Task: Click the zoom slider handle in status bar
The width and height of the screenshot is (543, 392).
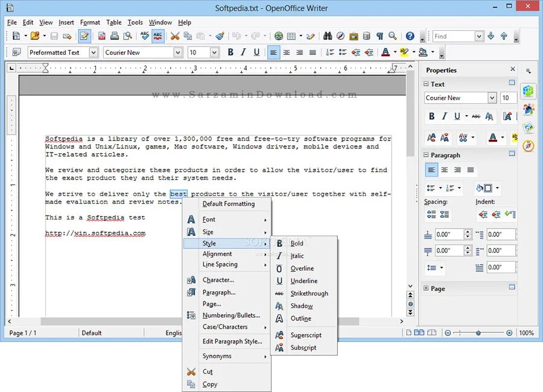Action: 478,333
